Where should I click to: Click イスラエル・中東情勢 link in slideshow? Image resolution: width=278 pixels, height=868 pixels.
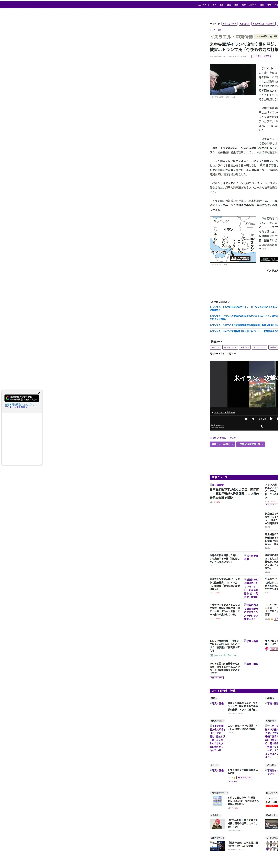(224, 412)
